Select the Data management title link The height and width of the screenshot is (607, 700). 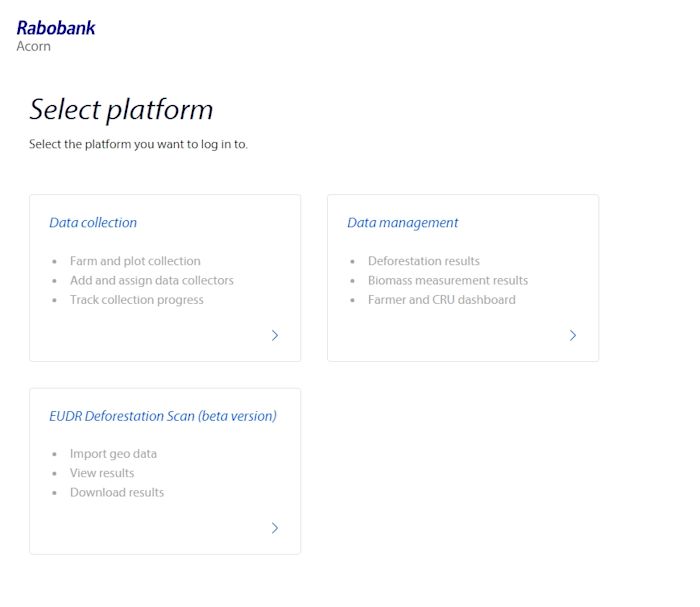click(403, 222)
